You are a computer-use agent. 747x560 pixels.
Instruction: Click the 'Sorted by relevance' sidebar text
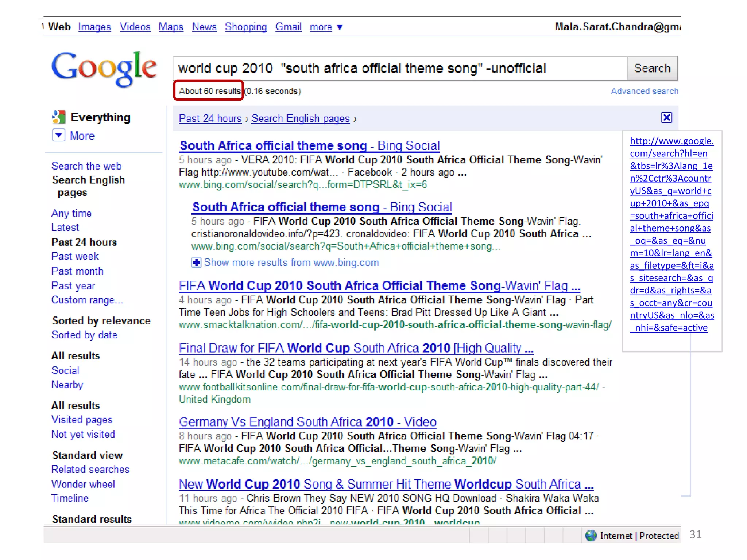click(101, 321)
